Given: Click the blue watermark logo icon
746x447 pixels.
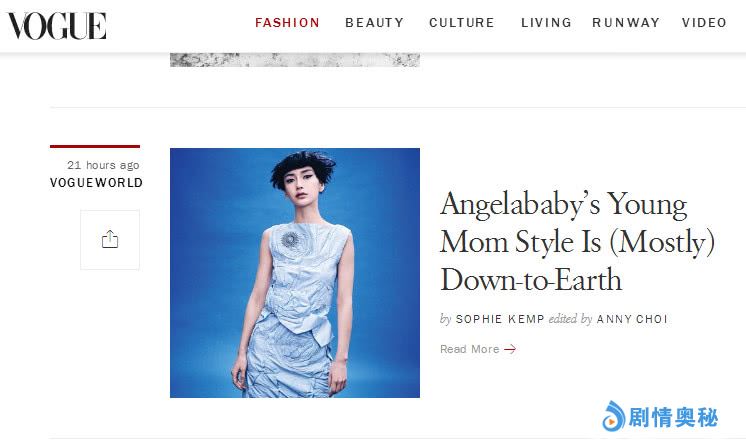Looking at the screenshot, I should (x=614, y=417).
